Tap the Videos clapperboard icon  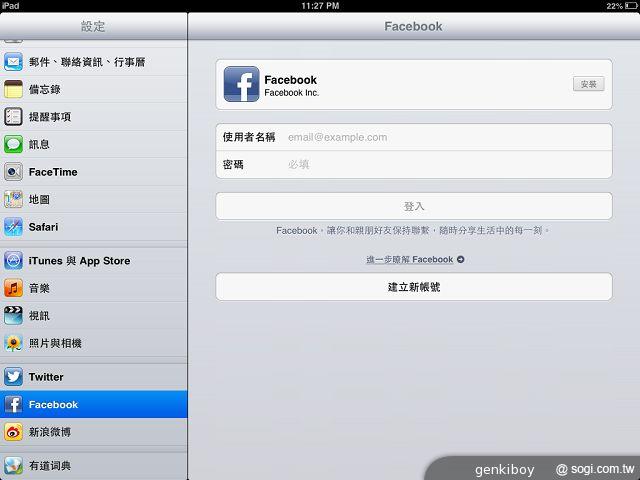[x=13, y=316]
